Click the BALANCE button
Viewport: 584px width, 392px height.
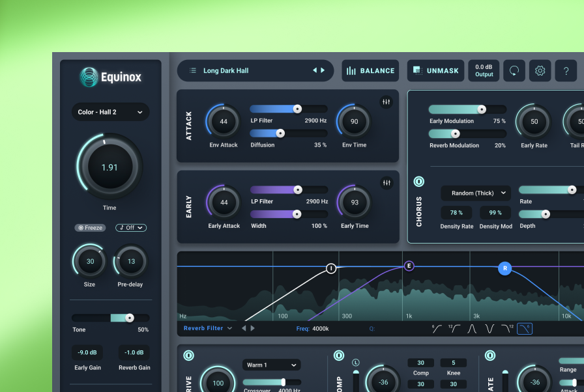pyautogui.click(x=370, y=71)
